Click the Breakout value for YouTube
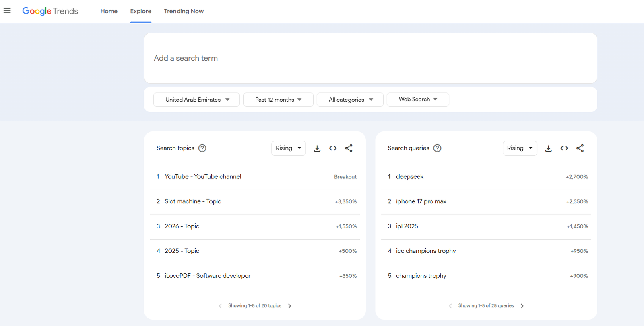 (345, 177)
